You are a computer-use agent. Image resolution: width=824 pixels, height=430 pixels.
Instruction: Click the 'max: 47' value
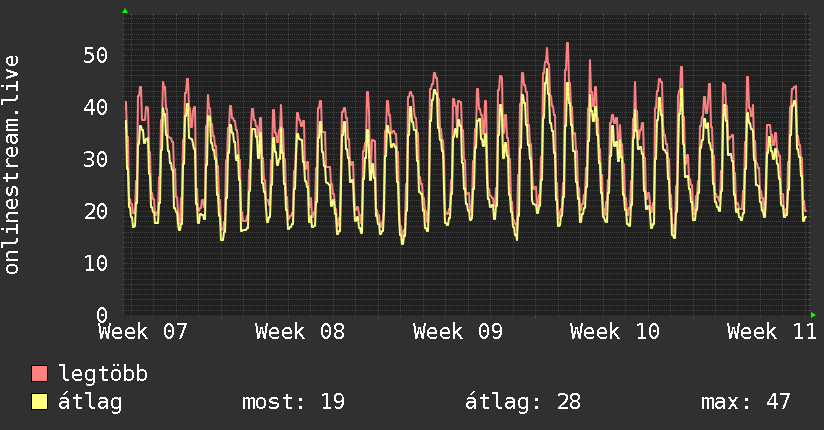click(745, 402)
